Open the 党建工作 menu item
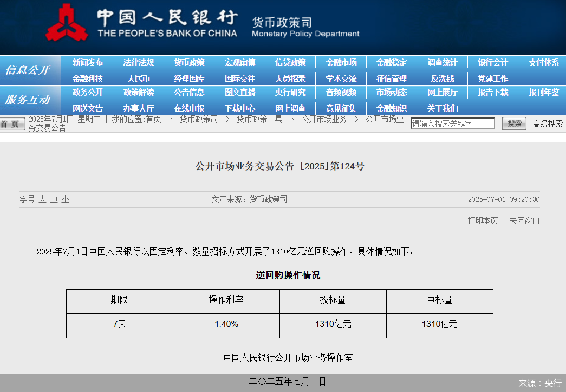The image size is (566, 392). [493, 79]
